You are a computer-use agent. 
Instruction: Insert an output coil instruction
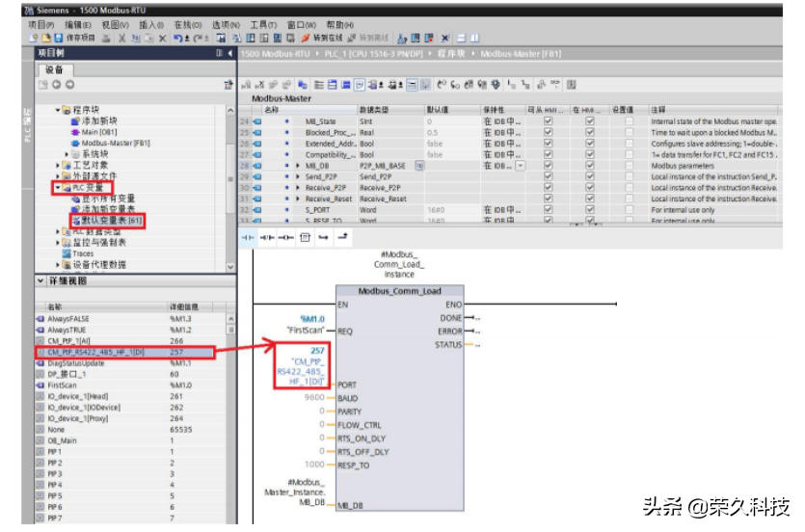click(286, 237)
